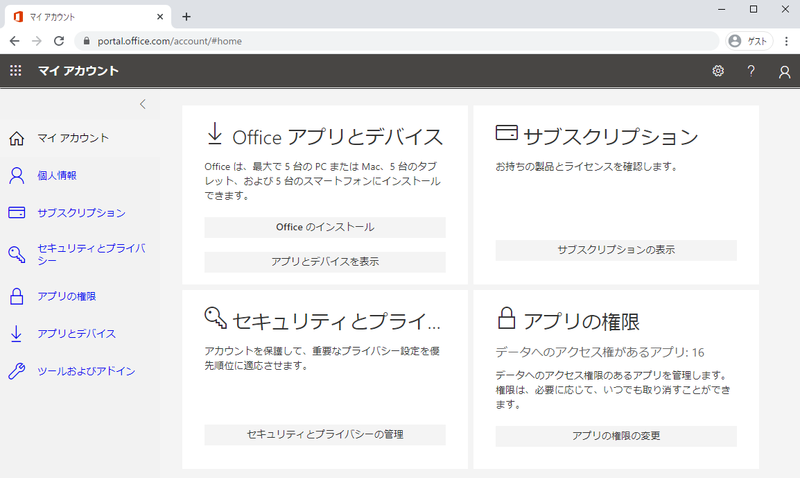Open the account profile icon in header
Viewport: 800px width, 478px height.
point(785,72)
